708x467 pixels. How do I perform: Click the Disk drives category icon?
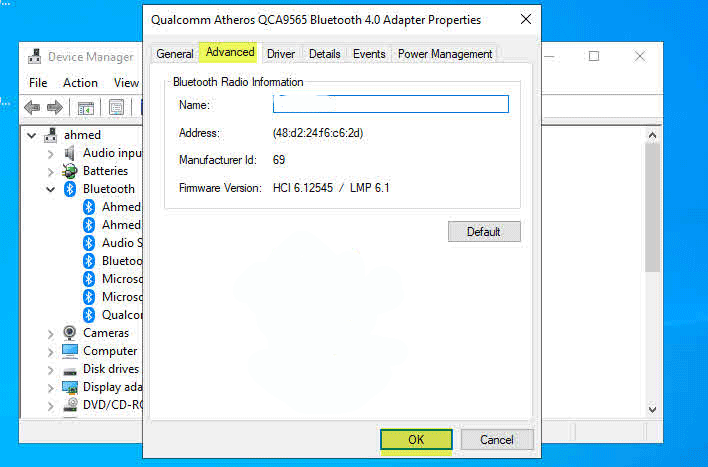point(70,369)
